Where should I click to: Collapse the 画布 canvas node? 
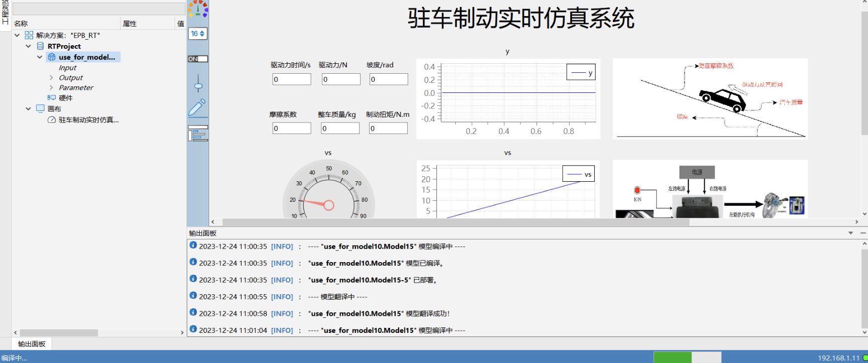[x=29, y=109]
